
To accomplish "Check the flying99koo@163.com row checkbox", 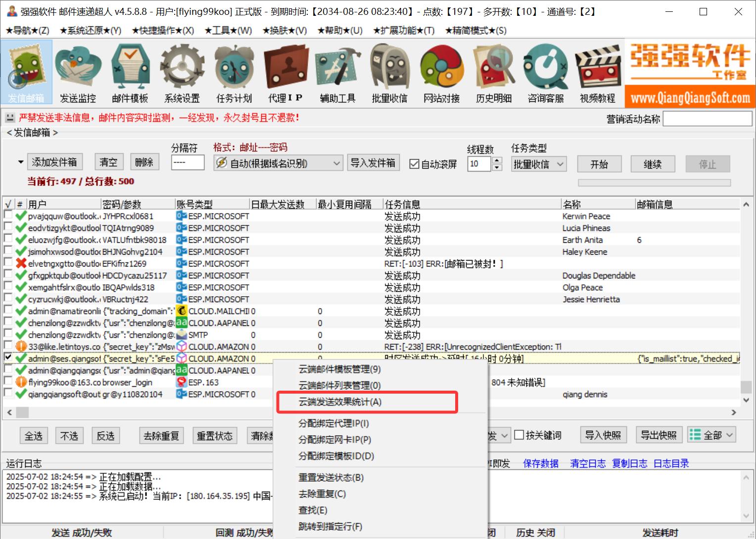I will coord(8,381).
